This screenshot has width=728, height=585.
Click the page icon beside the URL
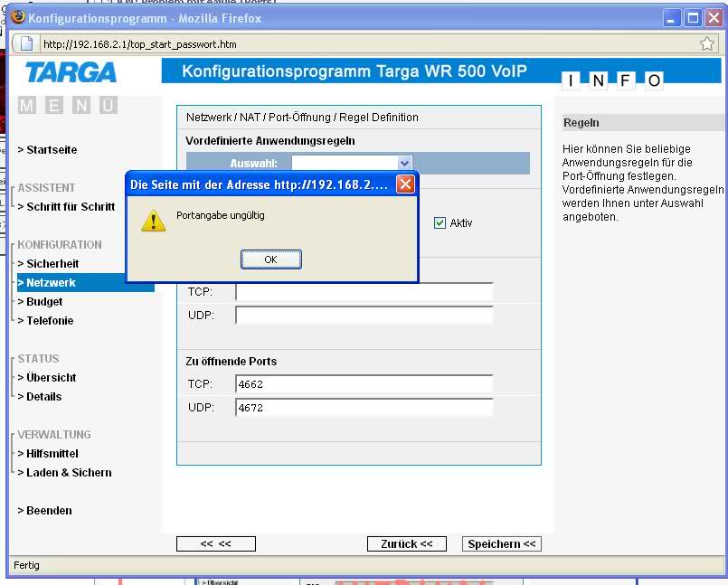point(26,44)
